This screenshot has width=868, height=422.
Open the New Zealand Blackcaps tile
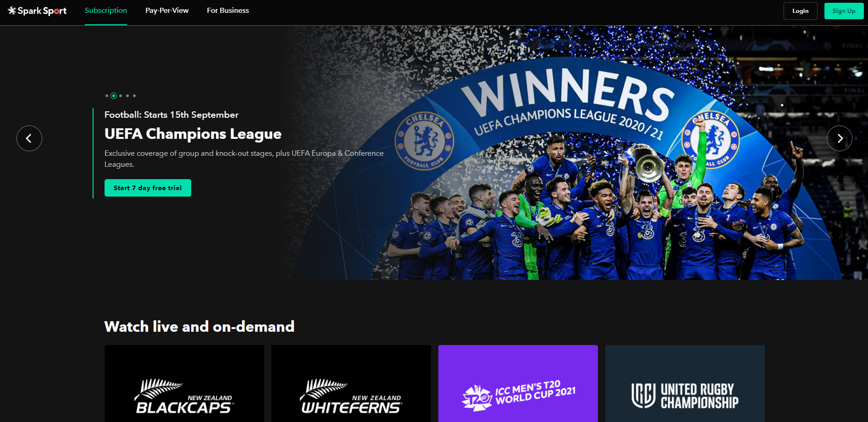[184, 384]
